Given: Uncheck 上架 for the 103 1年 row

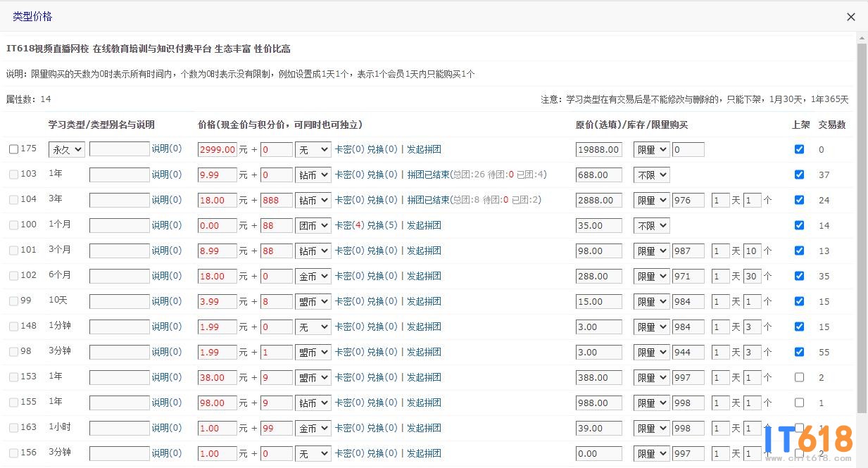Looking at the screenshot, I should click(799, 175).
